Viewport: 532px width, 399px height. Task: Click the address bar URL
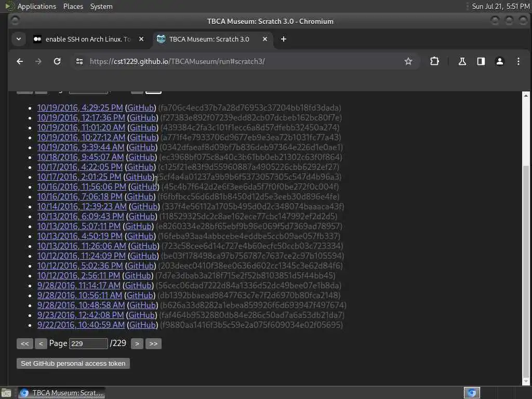[177, 61]
